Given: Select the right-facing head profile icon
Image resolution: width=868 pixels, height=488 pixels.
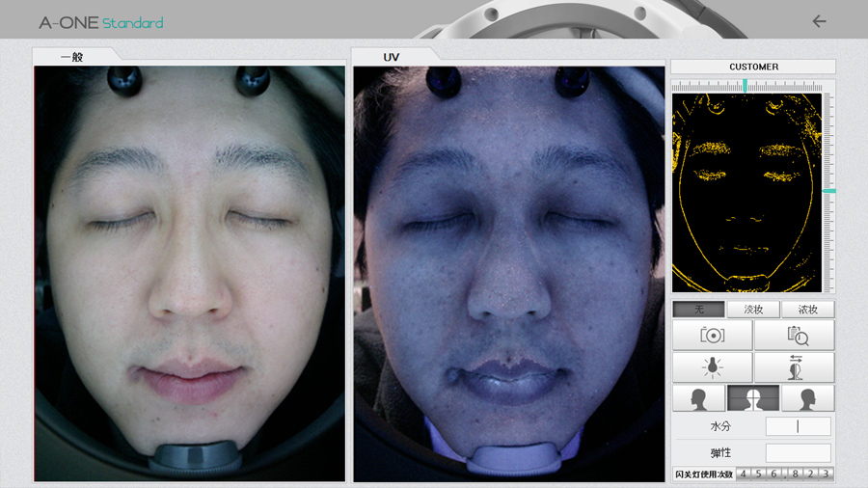Looking at the screenshot, I should coord(808,398).
